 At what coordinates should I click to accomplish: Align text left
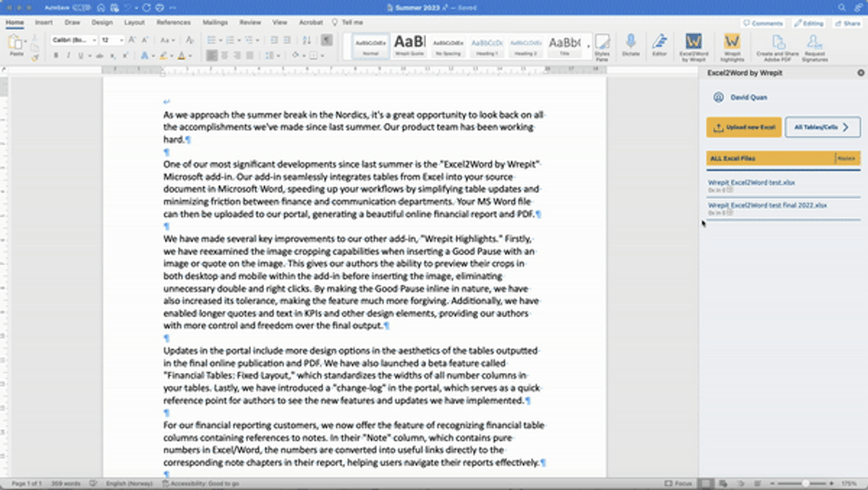tap(211, 56)
